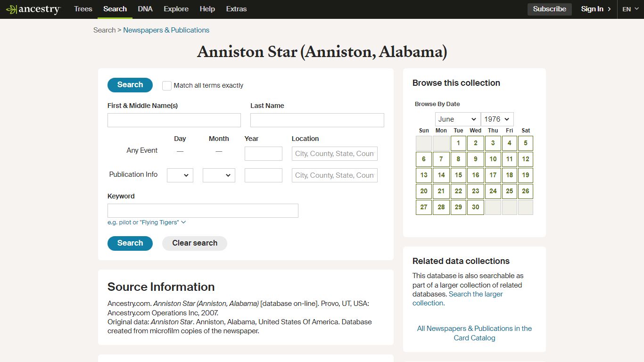644x362 pixels.
Task: Click Sign In
Action: (596, 9)
